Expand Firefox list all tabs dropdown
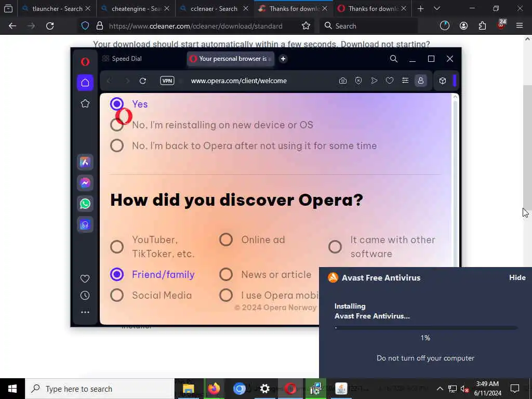Image resolution: width=532 pixels, height=399 pixels. pyautogui.click(x=437, y=8)
